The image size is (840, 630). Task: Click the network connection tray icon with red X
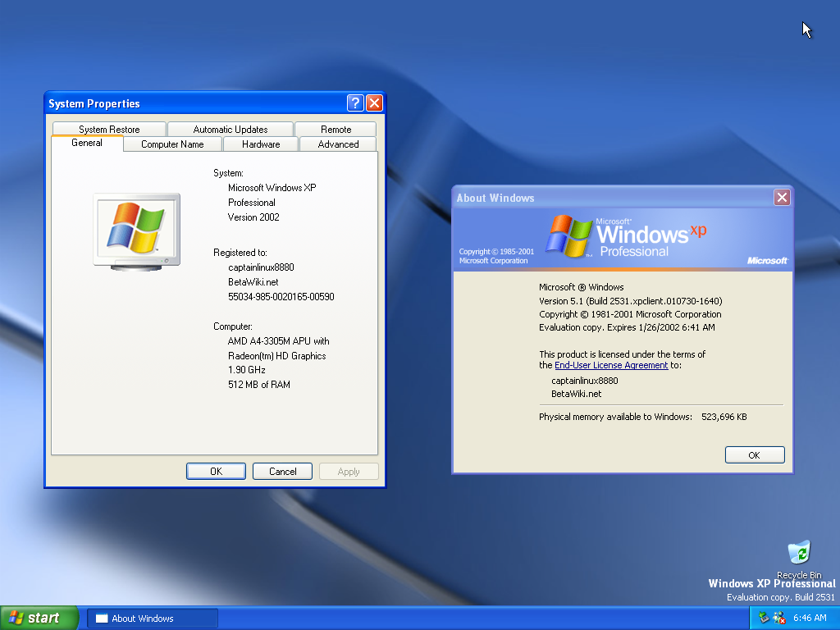tap(779, 618)
